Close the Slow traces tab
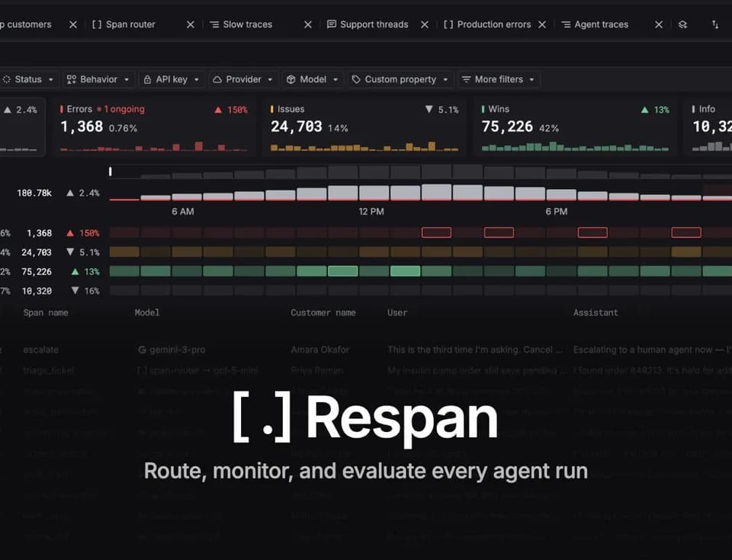732x560 pixels. pos(308,24)
